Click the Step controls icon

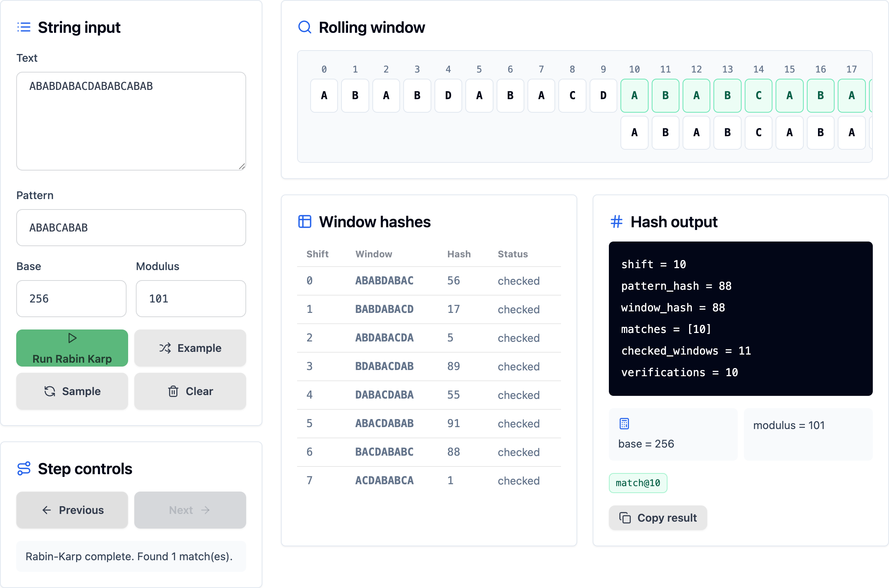[24, 469]
